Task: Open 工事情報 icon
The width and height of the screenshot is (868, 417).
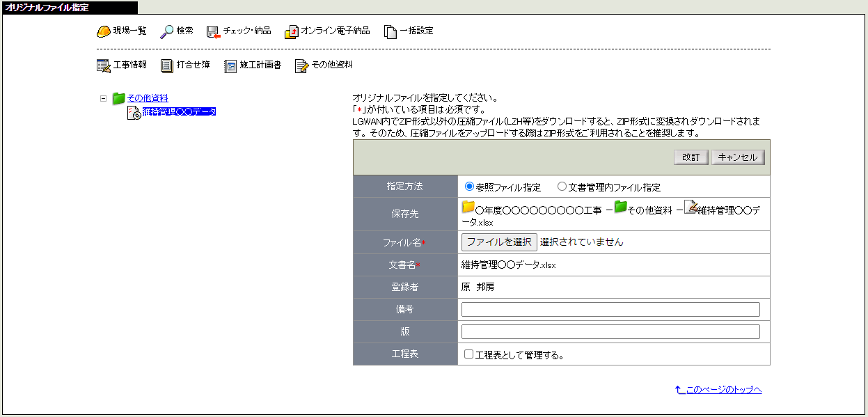Action: click(x=103, y=65)
